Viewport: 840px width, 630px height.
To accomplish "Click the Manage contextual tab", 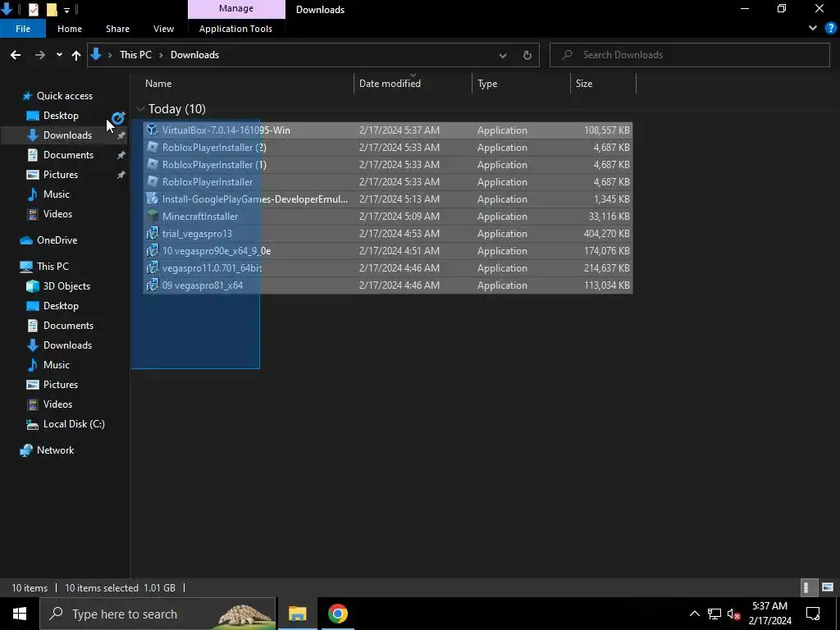I will coord(236,8).
